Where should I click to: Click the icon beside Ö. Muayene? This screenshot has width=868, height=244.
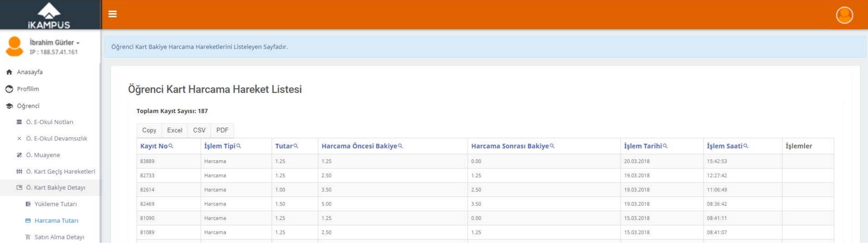tap(19, 155)
